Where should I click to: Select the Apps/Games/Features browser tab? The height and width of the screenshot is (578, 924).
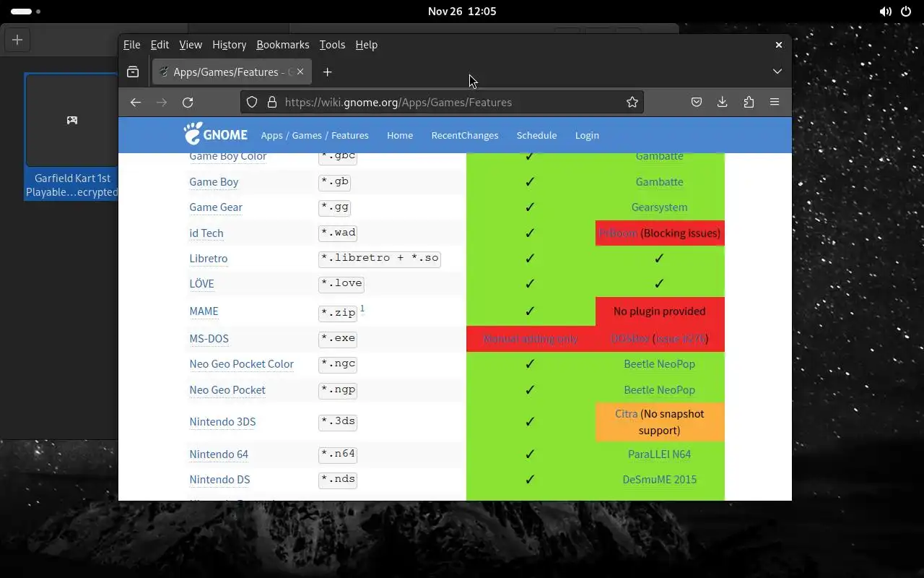pos(232,72)
